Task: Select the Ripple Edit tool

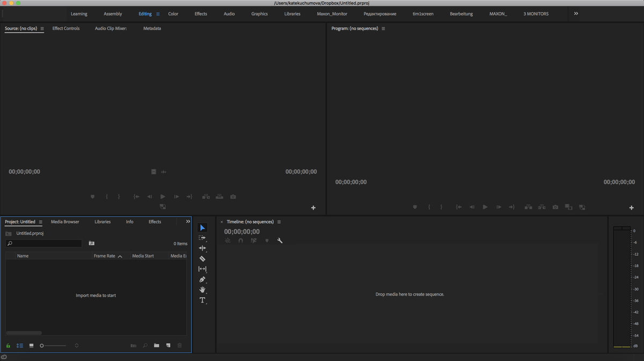Action: (x=202, y=248)
